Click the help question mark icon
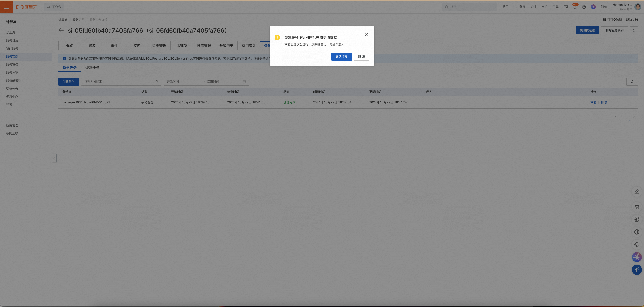644x307 pixels. pyautogui.click(x=584, y=7)
